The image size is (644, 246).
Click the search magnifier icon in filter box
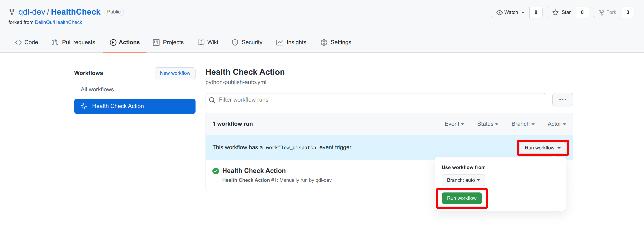point(212,100)
